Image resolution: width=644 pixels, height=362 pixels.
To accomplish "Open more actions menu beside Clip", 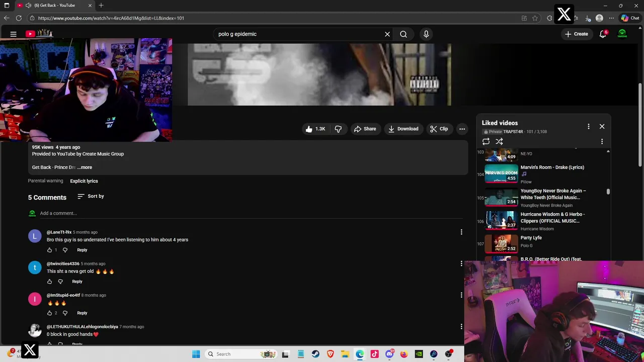I will (x=462, y=129).
